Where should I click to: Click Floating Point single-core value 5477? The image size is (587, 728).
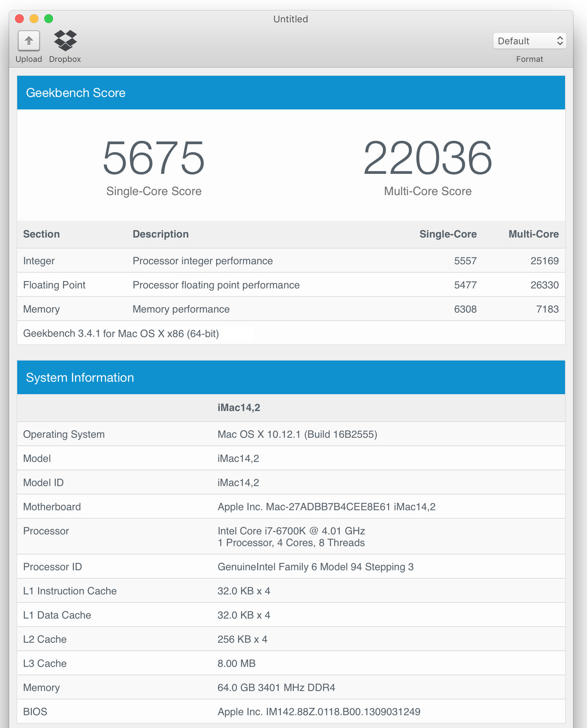[465, 285]
